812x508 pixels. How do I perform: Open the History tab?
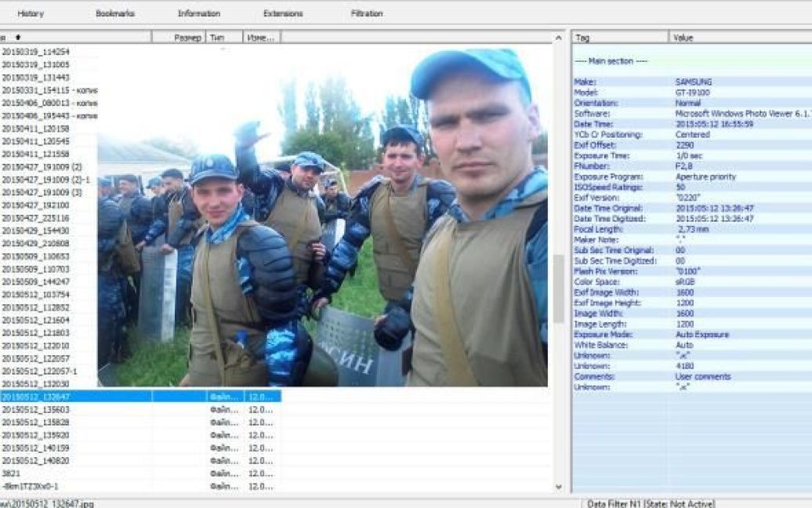click(x=31, y=13)
